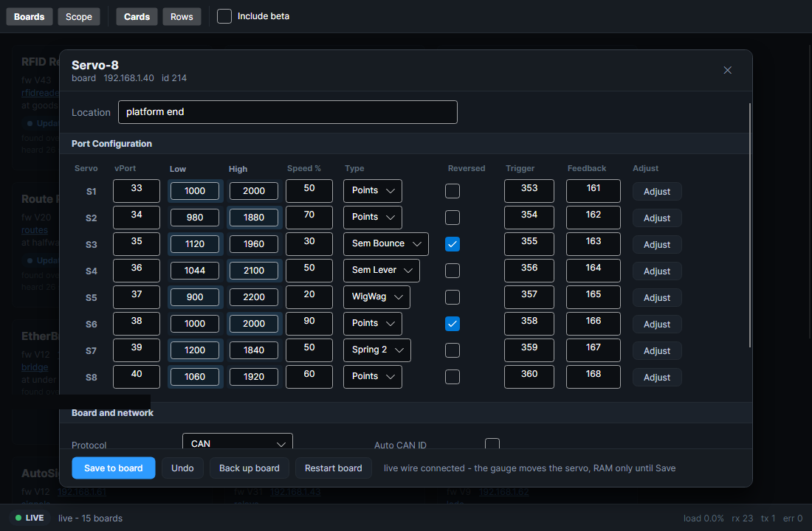This screenshot has height=531, width=812.
Task: Toggle the Include beta checkbox
Action: (x=224, y=16)
